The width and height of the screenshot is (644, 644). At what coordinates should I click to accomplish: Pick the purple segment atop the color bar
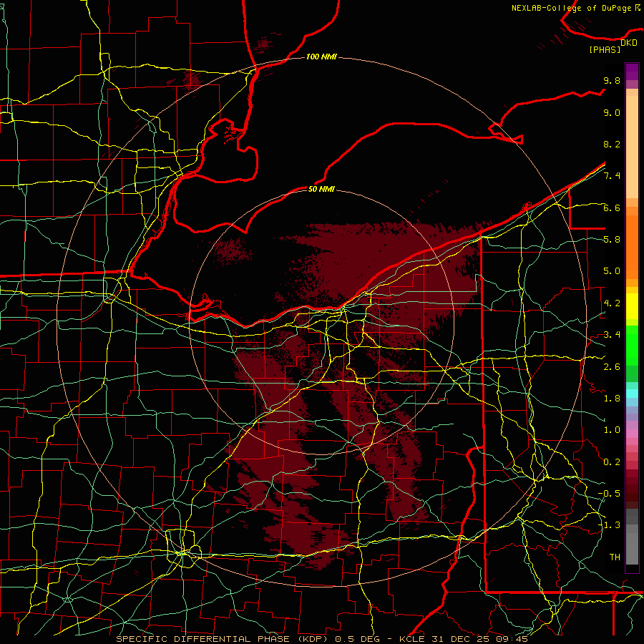632,72
